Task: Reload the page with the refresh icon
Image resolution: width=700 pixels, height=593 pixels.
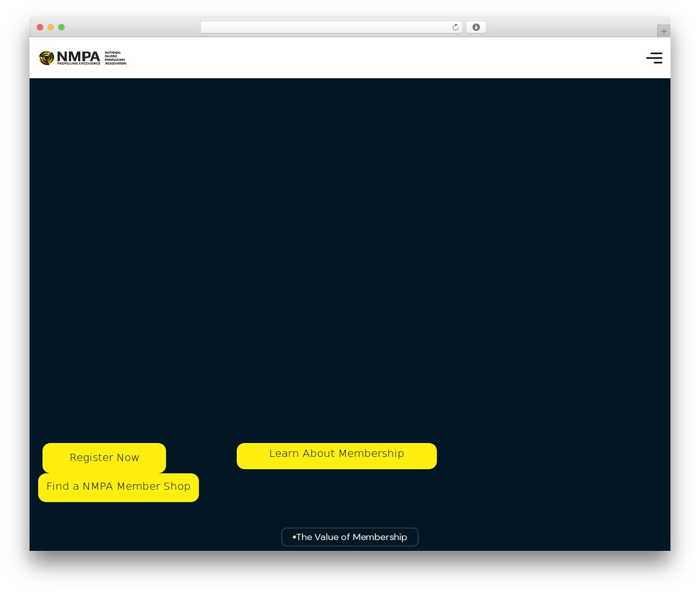Action: tap(456, 27)
